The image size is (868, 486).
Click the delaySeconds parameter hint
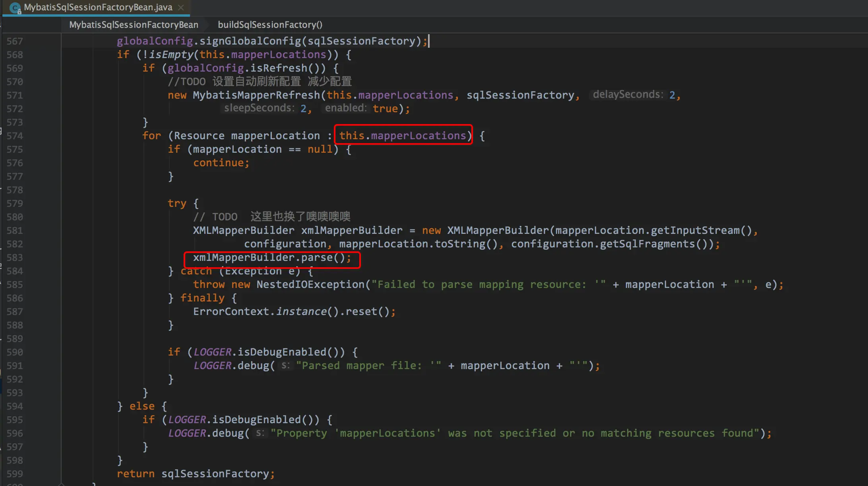coord(628,95)
